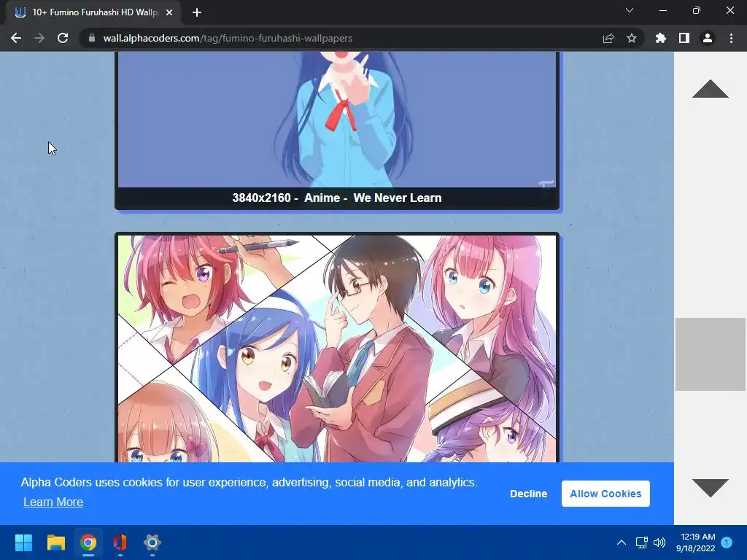Click the Allow Cookies button
Screen dimensions: 747x560
(605, 494)
